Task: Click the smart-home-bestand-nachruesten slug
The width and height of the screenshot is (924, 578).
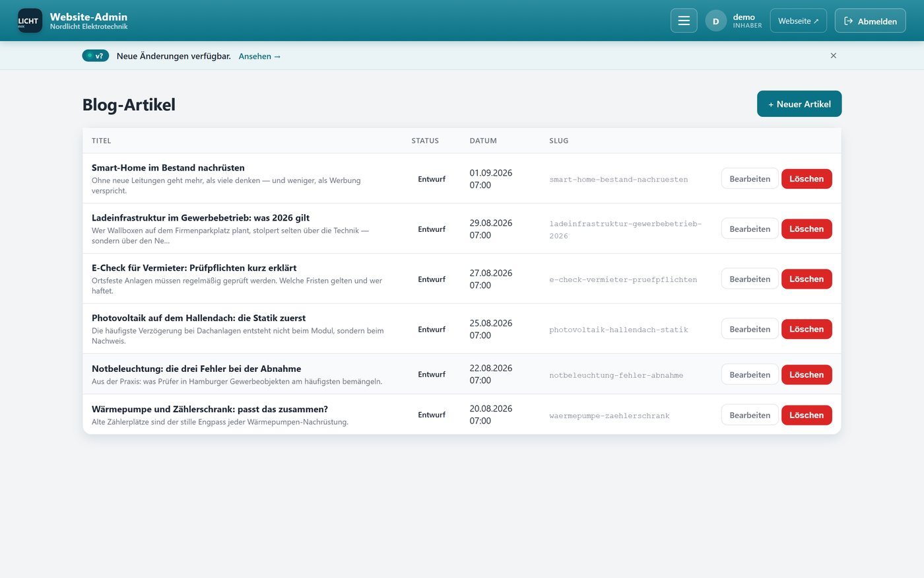Action: click(618, 180)
